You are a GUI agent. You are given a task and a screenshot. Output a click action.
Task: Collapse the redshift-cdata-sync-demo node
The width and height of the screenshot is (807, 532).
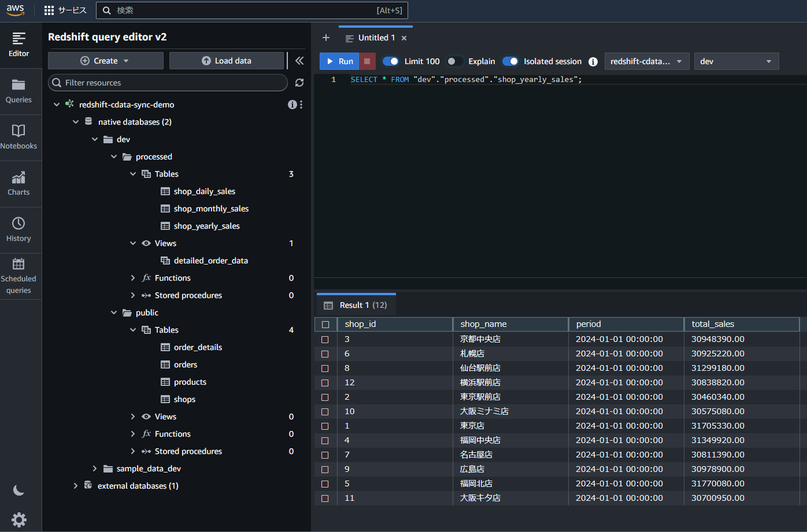pyautogui.click(x=57, y=105)
